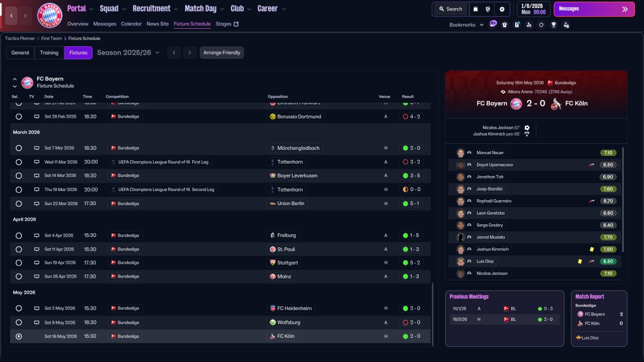Open the Messages sub-tab under Portal
The image size is (644, 362).
pos(105,24)
